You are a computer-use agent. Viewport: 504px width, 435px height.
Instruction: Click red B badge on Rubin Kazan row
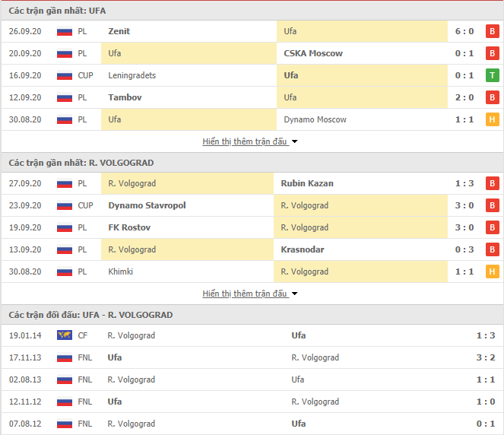492,183
